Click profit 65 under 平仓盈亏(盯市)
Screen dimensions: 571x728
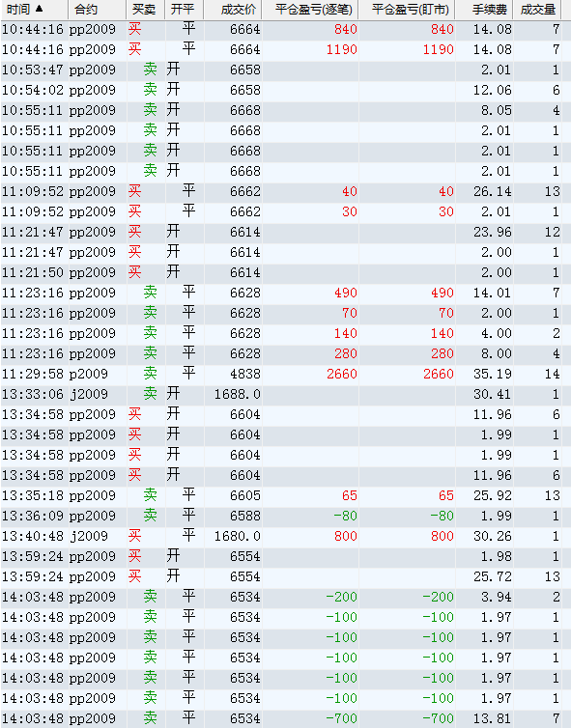coord(446,495)
